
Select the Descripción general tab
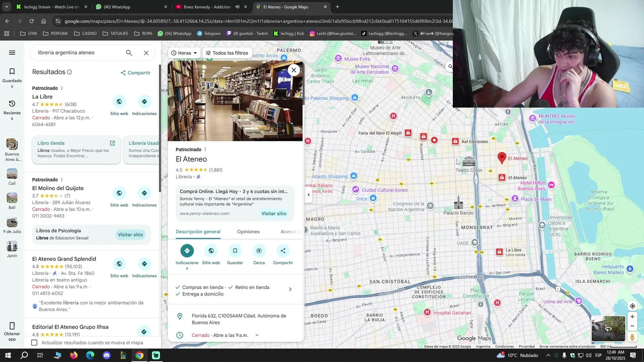[198, 232]
